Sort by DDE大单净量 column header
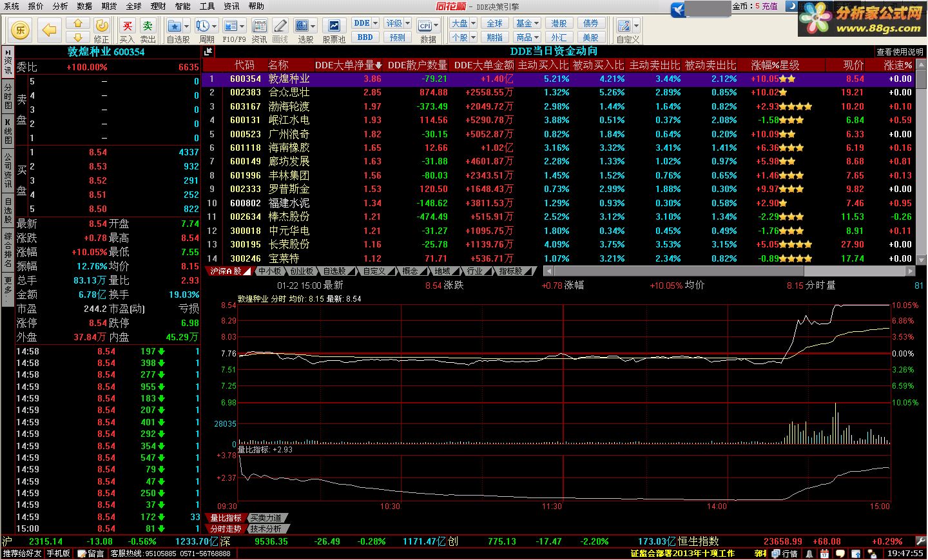 tap(348, 65)
